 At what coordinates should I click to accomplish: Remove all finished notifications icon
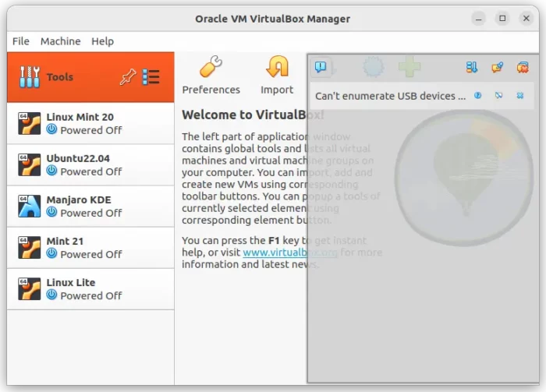(x=523, y=67)
